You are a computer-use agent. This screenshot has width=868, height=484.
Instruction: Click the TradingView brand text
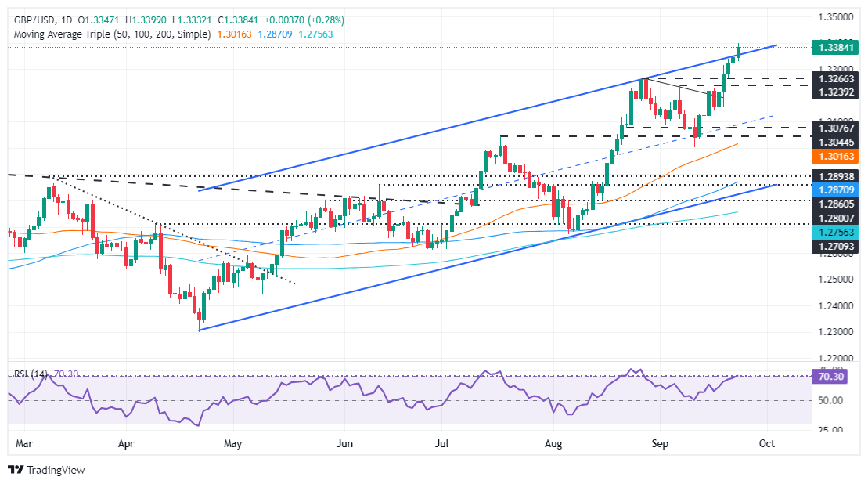(56, 470)
